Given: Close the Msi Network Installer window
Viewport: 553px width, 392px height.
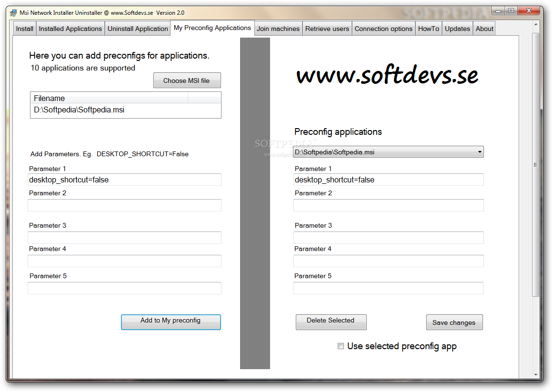Looking at the screenshot, I should point(529,11).
